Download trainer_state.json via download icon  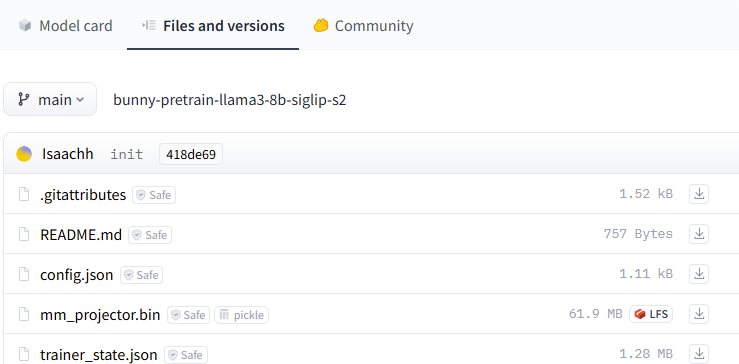tap(699, 354)
